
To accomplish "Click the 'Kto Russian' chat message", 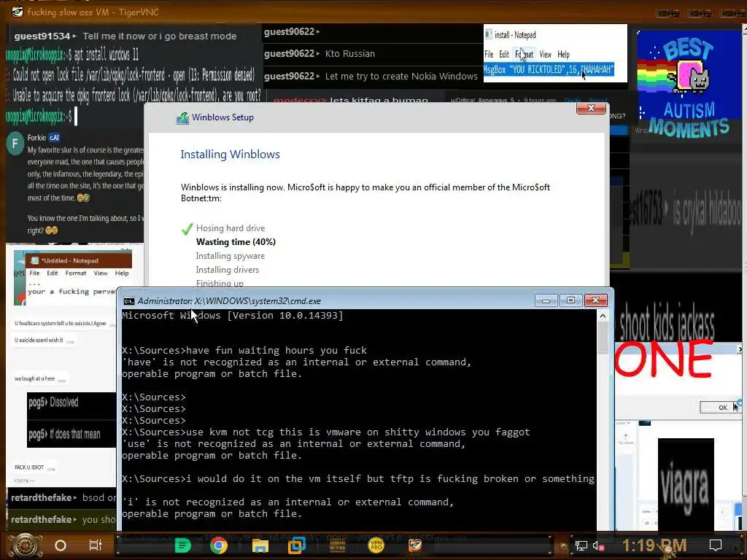I will click(350, 53).
